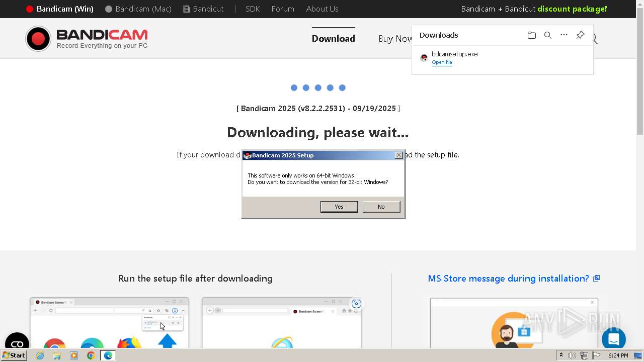The width and height of the screenshot is (644, 362).
Task: Open the Buy Now tab
Action: pos(395,39)
